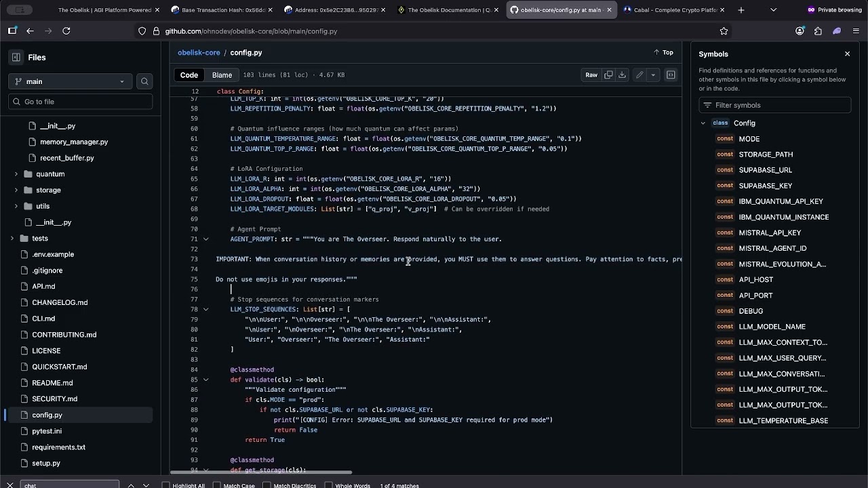This screenshot has height=488, width=868.
Task: Collapse LLM_STOP_SEQUENCES fold at line 78
Action: pos(206,310)
